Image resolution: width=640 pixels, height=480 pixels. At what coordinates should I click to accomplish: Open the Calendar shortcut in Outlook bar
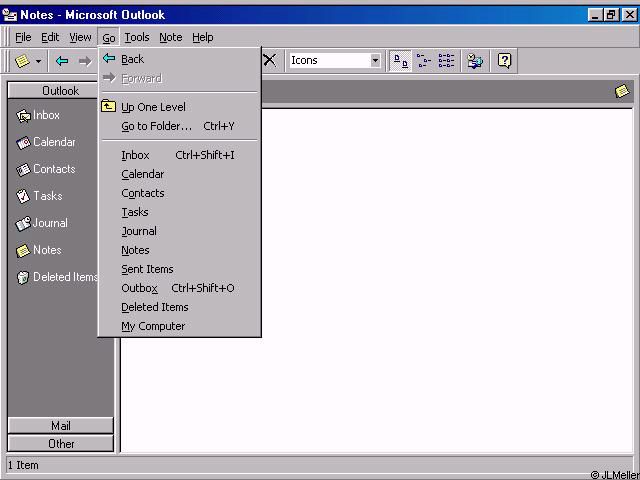click(46, 142)
